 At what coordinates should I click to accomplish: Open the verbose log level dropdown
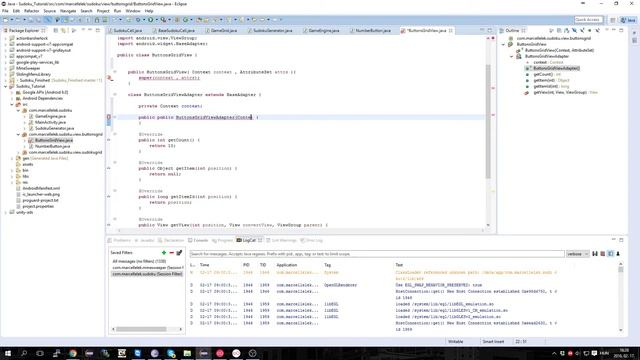pyautogui.click(x=578, y=254)
